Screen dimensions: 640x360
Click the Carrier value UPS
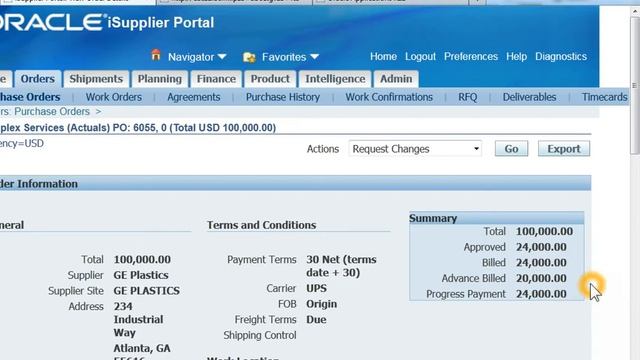(x=316, y=288)
